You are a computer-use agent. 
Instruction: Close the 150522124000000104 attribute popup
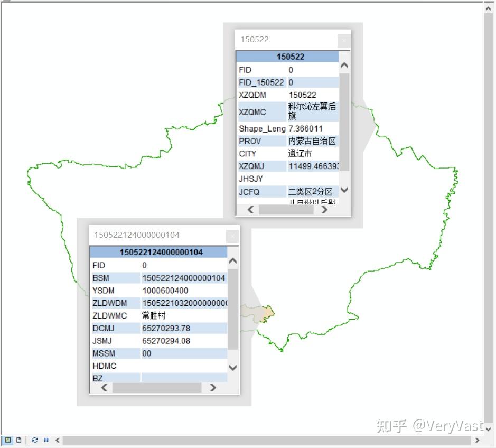232,236
